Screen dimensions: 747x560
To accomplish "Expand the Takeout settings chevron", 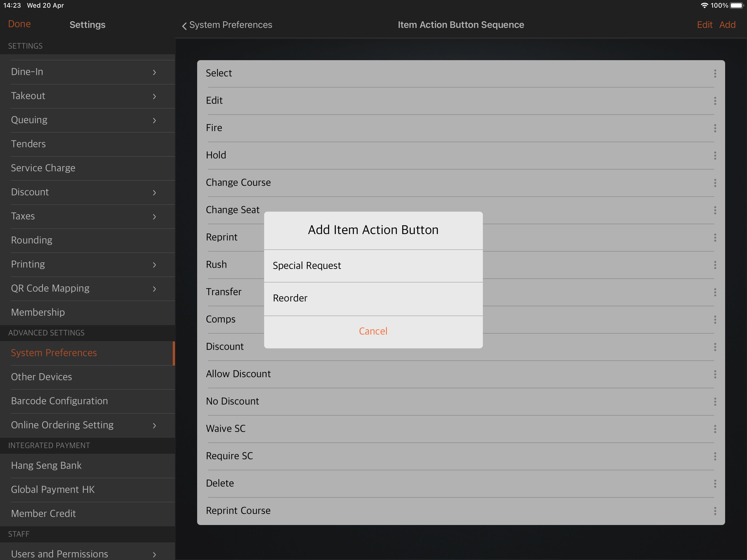I will point(154,96).
